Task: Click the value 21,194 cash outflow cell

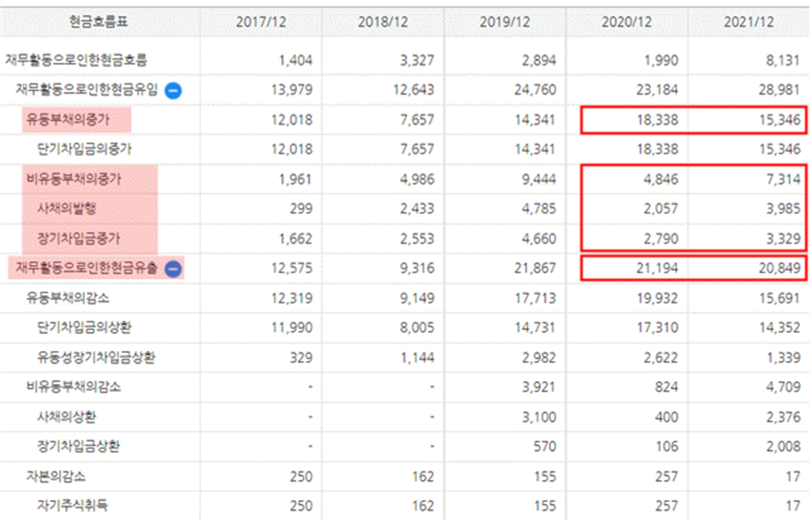Action: (658, 268)
